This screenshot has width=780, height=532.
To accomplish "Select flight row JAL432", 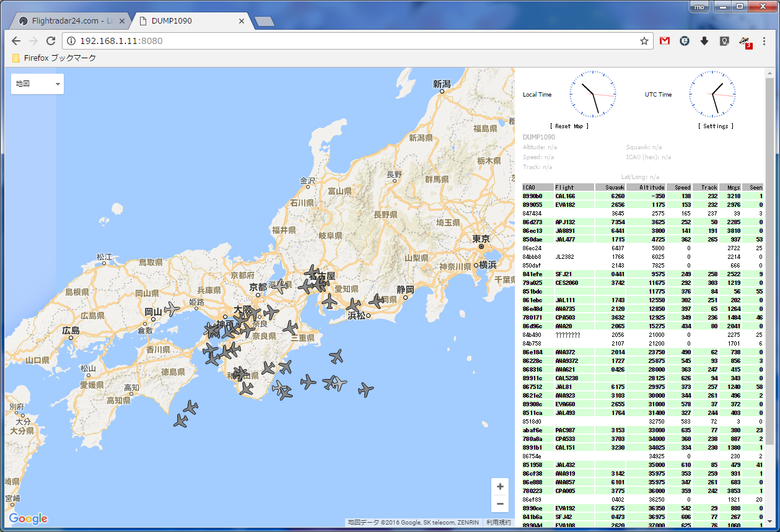I will (x=642, y=464).
